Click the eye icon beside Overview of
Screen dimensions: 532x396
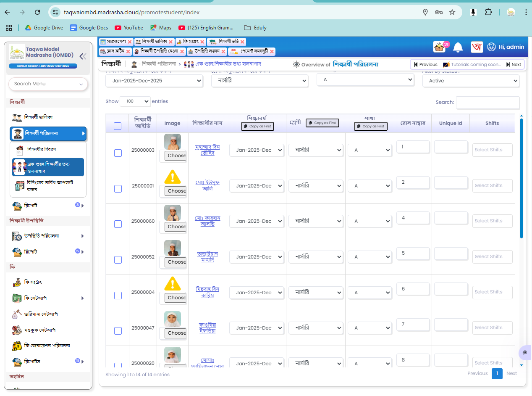(x=296, y=64)
